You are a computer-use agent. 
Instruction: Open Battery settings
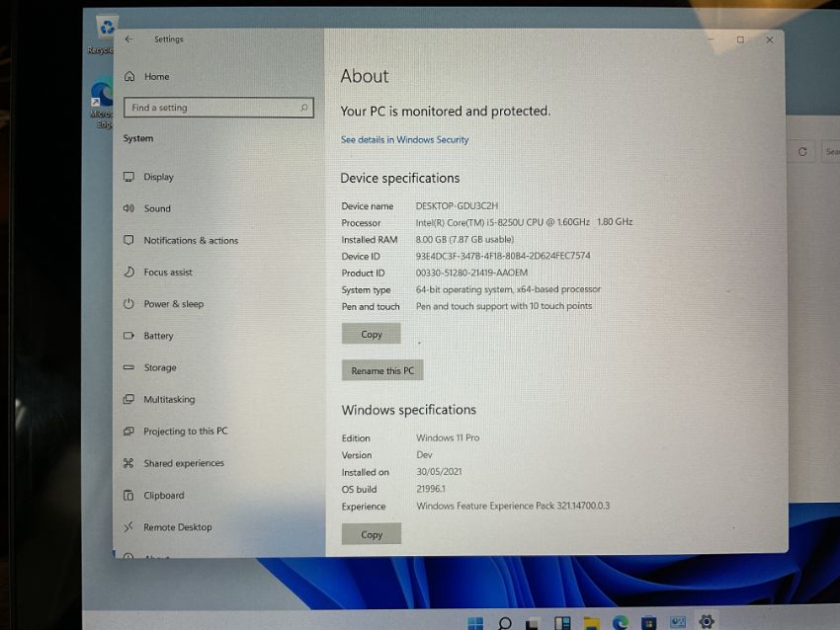pyautogui.click(x=158, y=336)
